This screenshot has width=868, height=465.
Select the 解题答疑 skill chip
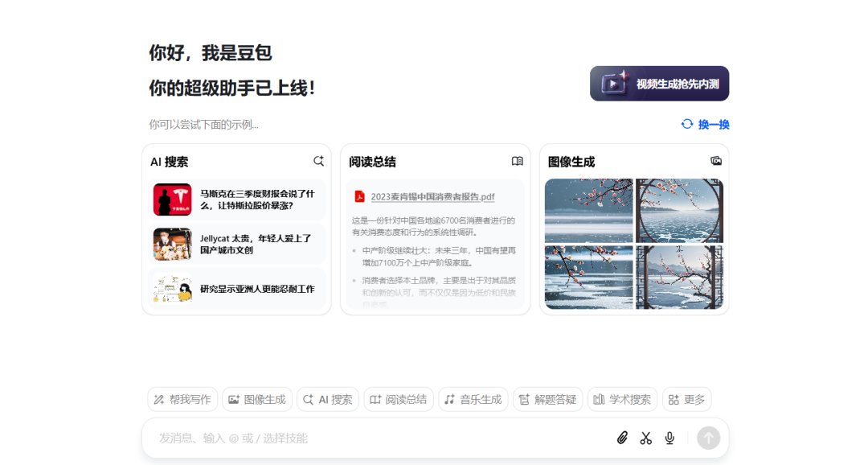[x=547, y=400]
